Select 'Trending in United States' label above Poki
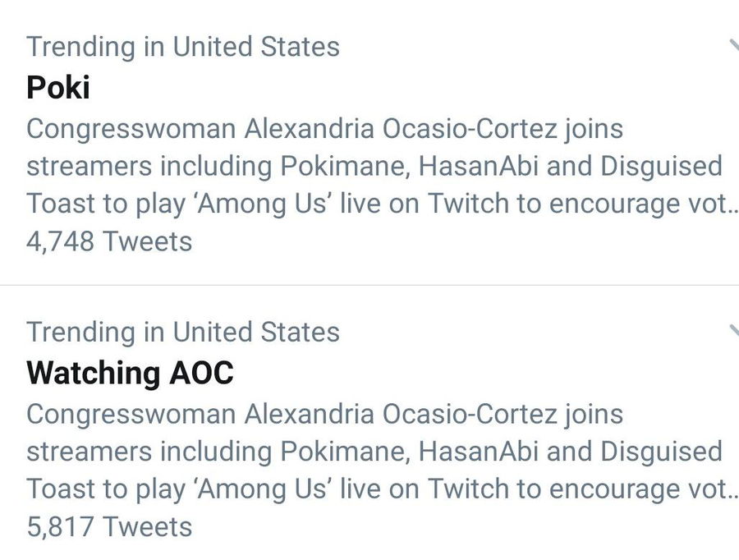The image size is (739, 560). [182, 47]
